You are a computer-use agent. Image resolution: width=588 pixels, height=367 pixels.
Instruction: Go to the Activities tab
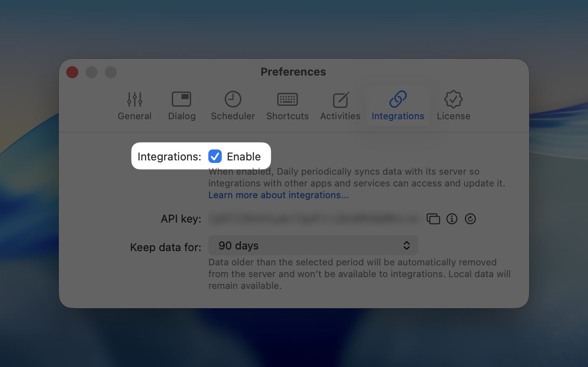[x=340, y=106]
